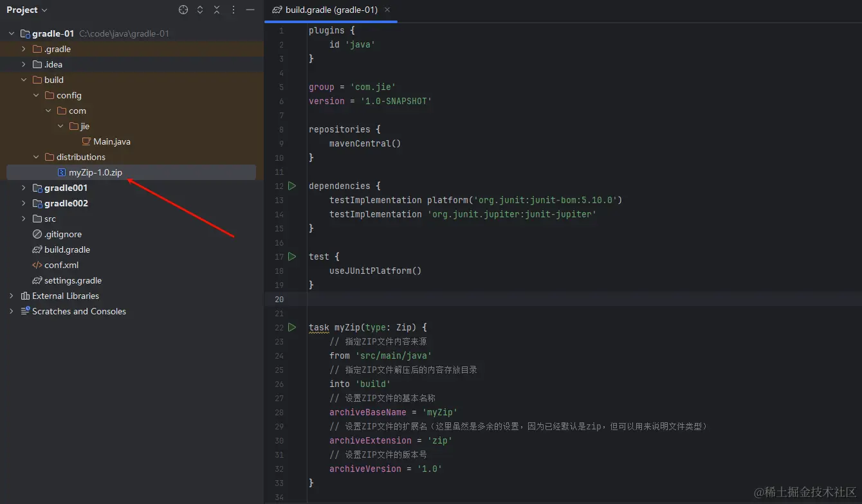Open the Project view dropdown
This screenshot has height=504, width=862.
tap(26, 10)
